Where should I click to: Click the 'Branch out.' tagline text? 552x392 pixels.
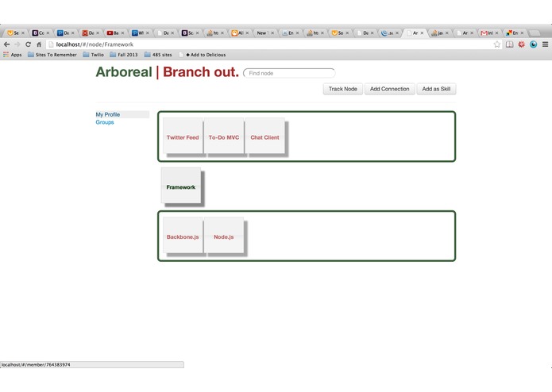coord(201,72)
